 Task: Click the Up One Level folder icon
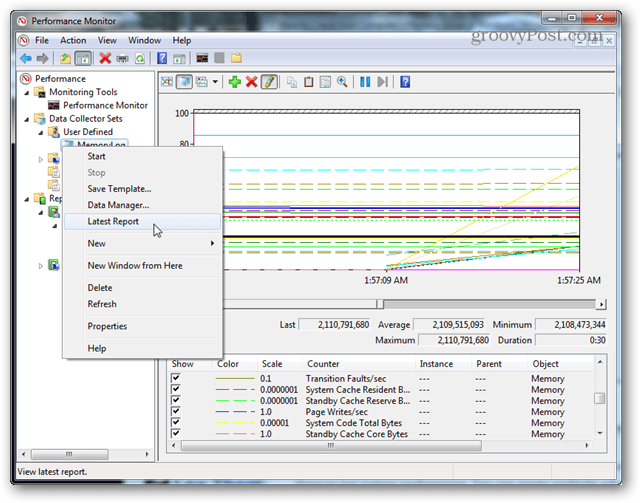65,58
